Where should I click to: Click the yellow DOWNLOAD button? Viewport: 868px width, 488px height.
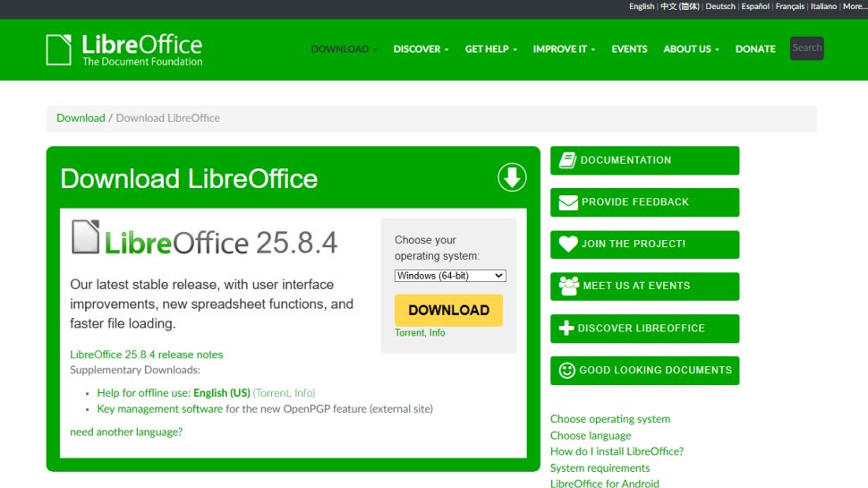click(x=448, y=310)
